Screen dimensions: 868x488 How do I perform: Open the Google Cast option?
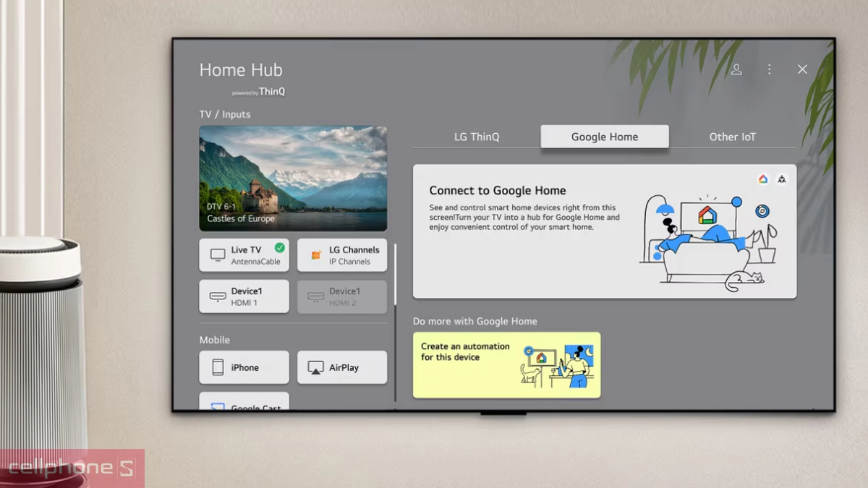[x=244, y=403]
